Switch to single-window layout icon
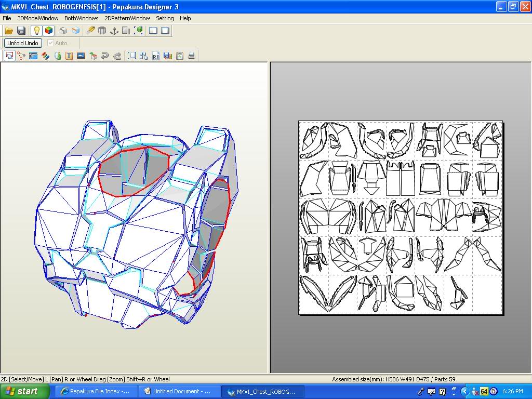The height and width of the screenshot is (399, 532). [x=165, y=31]
